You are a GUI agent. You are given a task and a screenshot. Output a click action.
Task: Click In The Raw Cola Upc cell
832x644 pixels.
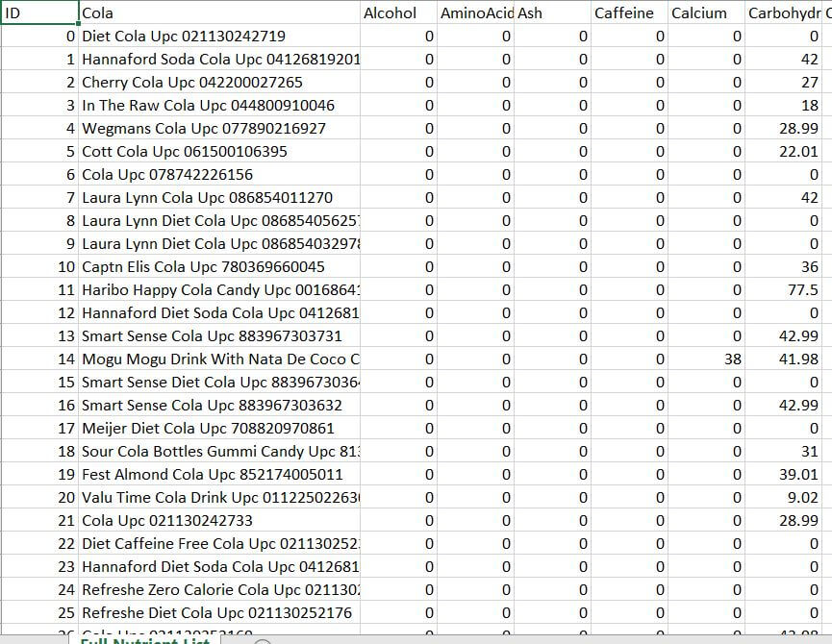[x=219, y=105]
